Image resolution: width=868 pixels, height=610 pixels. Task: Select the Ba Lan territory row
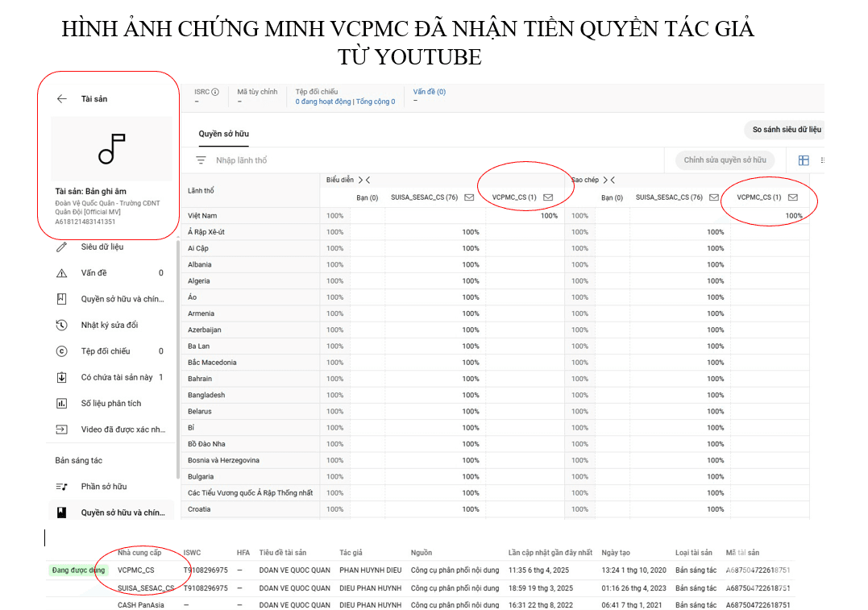(x=496, y=346)
